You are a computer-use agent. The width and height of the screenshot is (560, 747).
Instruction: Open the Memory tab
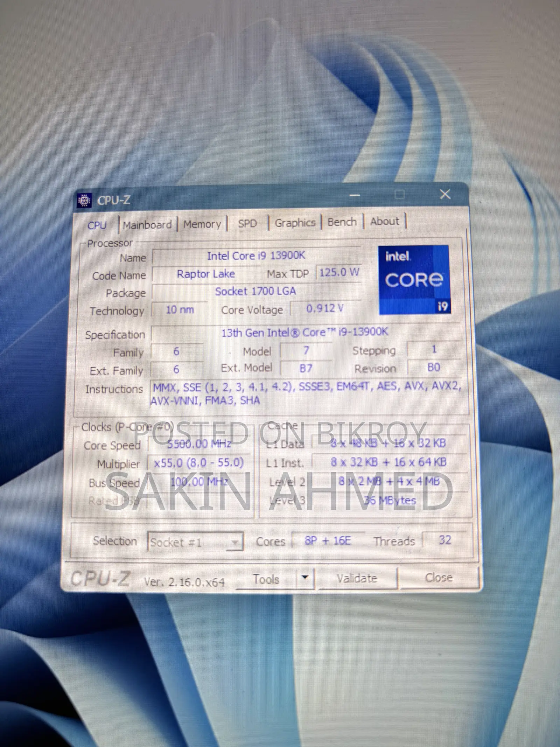pos(202,224)
